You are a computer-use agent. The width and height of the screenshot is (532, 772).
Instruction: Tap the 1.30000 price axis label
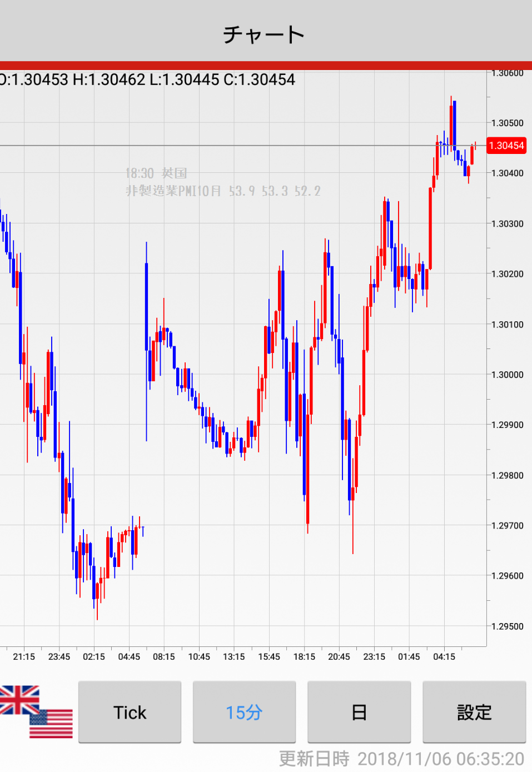(x=507, y=375)
